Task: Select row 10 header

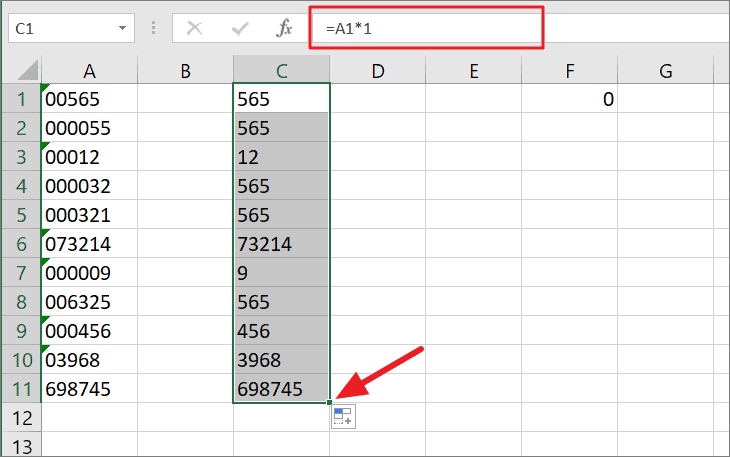Action: pos(21,360)
